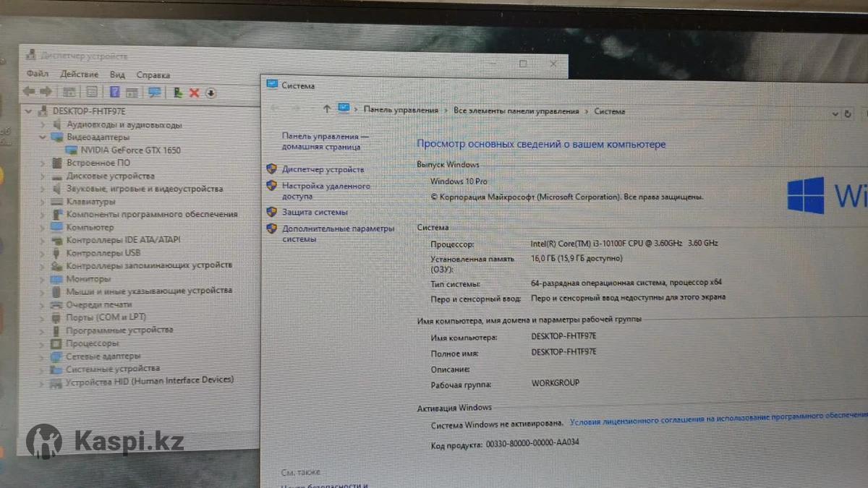868x488 pixels.
Task: Click the down-arrow disable device icon
Action: tap(210, 93)
